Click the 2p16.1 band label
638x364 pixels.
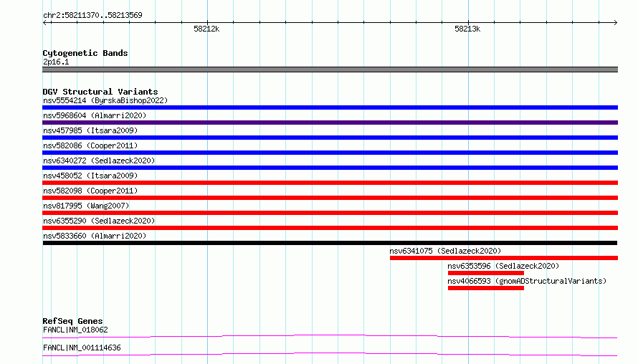coord(56,62)
